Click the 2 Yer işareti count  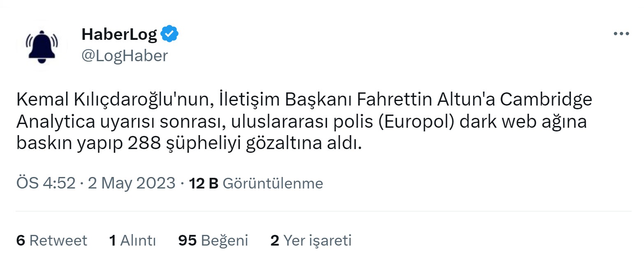[311, 240]
